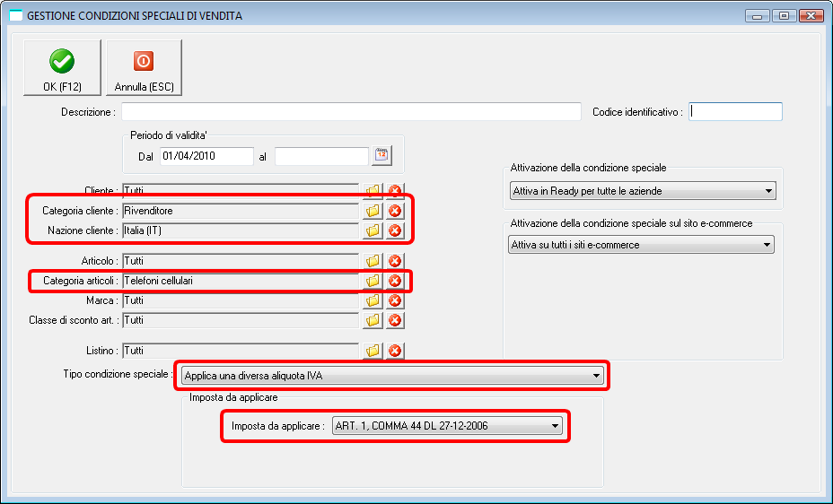Click the Telefoni cellulari category field

241,281
